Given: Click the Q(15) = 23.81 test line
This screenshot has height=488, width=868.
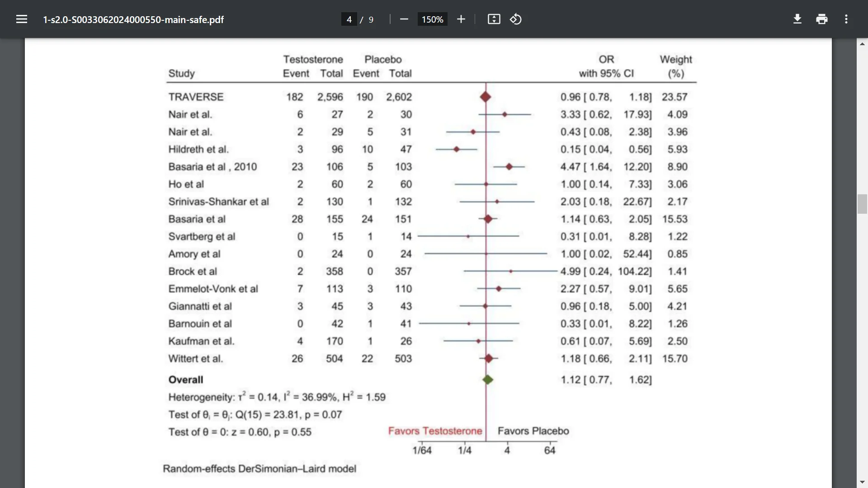Looking at the screenshot, I should 255,415.
